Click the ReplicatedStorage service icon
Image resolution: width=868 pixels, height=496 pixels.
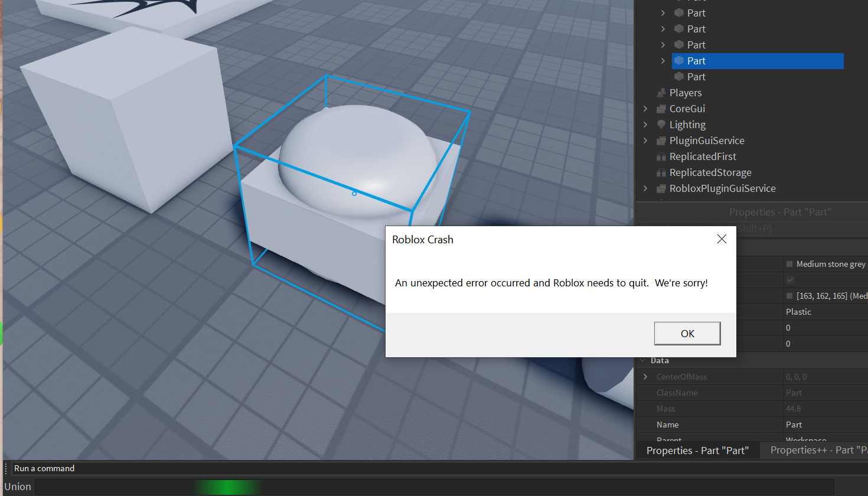661,172
